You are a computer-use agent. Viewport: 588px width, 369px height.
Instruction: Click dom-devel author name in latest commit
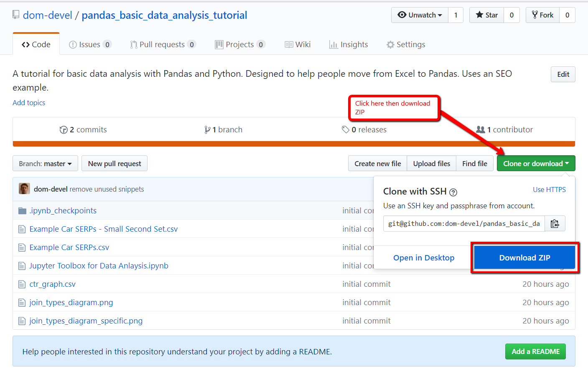coord(51,189)
